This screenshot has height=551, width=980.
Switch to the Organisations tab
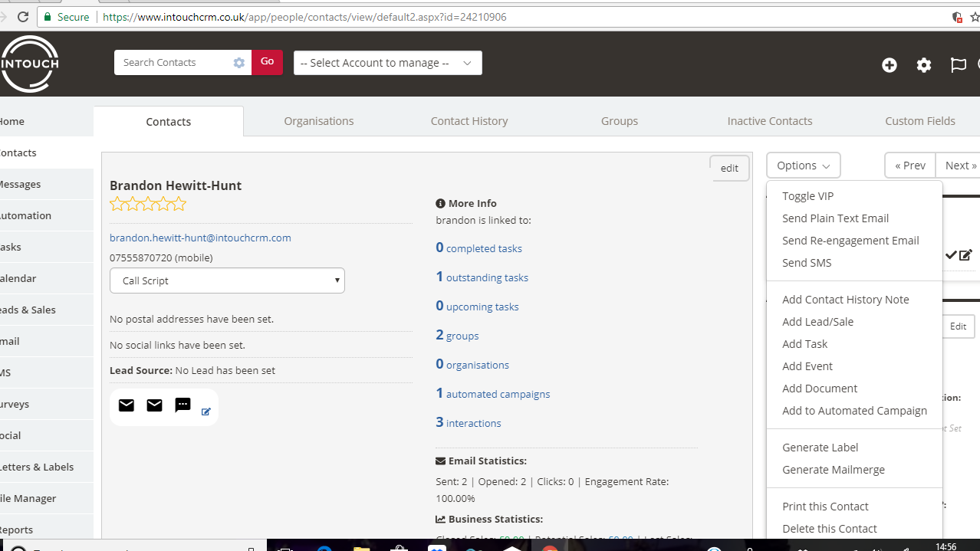[318, 121]
